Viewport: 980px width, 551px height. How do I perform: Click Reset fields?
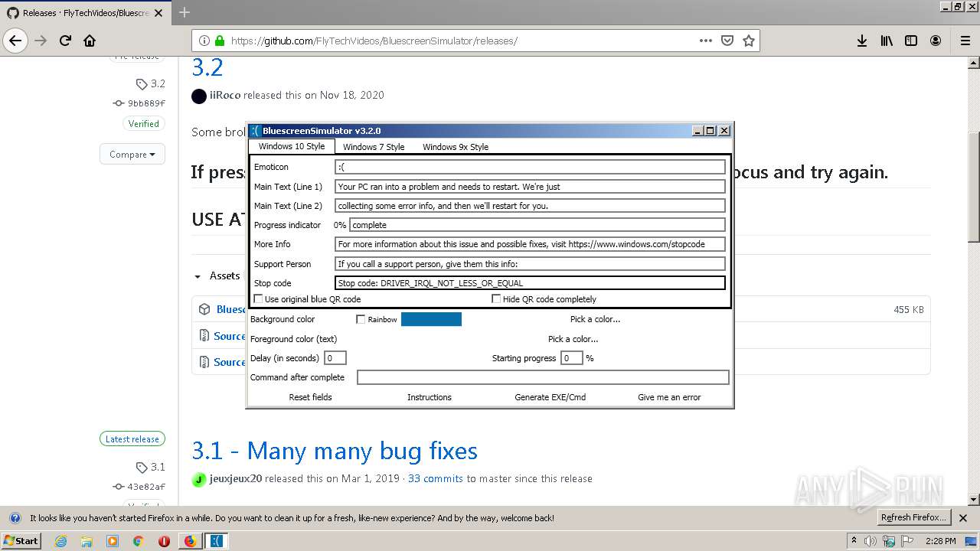click(310, 397)
